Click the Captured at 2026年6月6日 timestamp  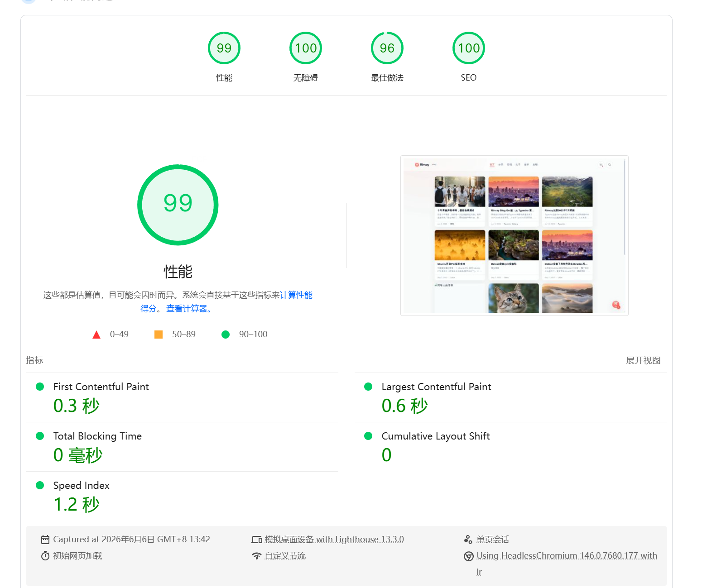click(x=132, y=540)
